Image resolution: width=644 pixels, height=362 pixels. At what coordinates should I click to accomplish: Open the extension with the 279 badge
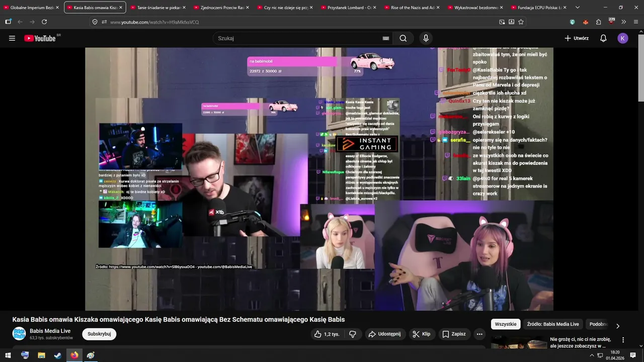click(611, 21)
